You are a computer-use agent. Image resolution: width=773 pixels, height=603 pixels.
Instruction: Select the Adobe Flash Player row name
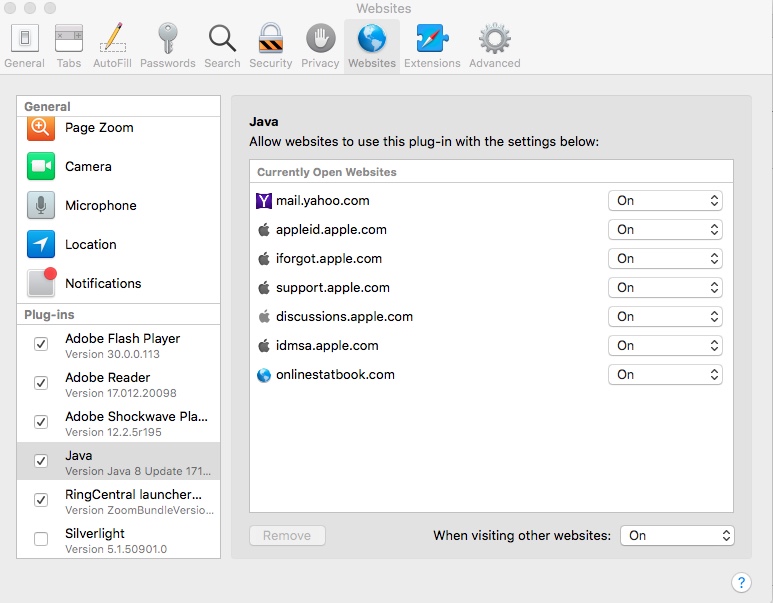tap(123, 339)
